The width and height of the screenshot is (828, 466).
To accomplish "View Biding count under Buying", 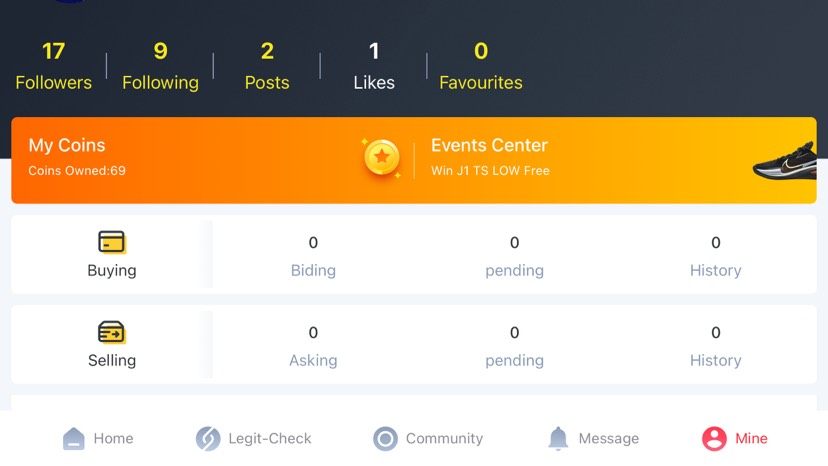I will point(313,256).
